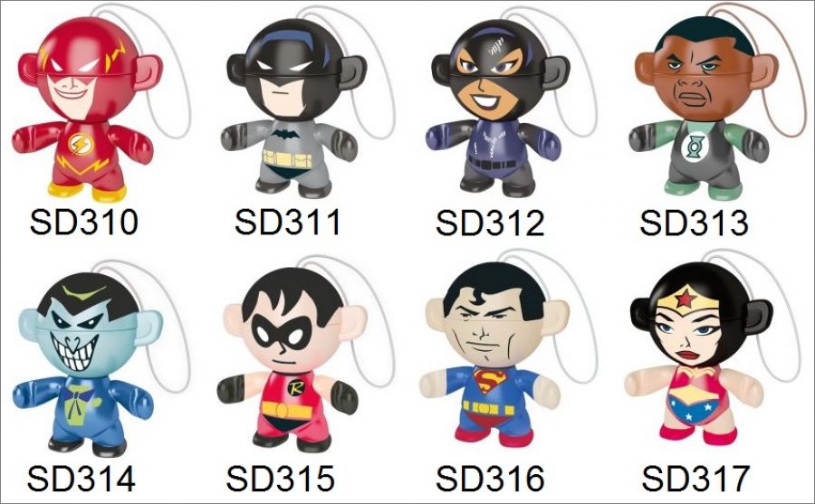The width and height of the screenshot is (815, 504).
Task: Click the lightning emblem on Flash's chest
Action: (81, 144)
